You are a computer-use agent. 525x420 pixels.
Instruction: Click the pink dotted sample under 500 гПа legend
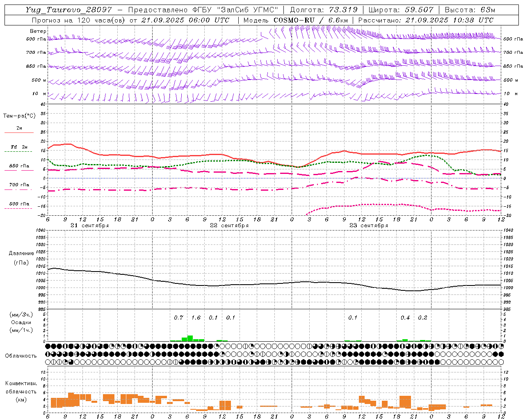pos(19,209)
